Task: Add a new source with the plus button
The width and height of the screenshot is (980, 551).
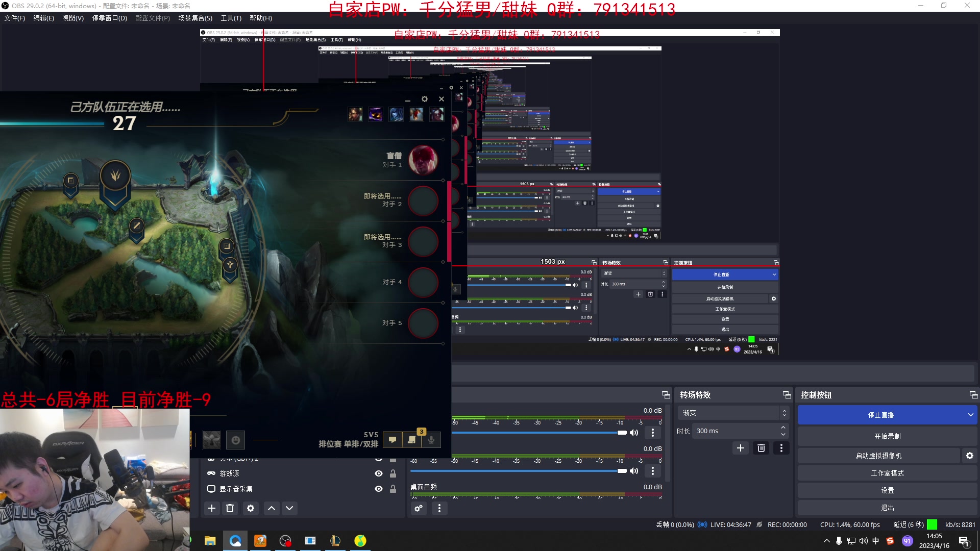Action: pos(212,508)
